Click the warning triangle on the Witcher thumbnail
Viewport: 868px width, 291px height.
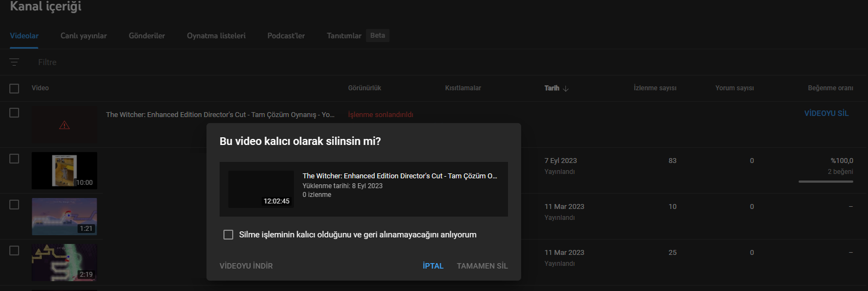pyautogui.click(x=64, y=125)
